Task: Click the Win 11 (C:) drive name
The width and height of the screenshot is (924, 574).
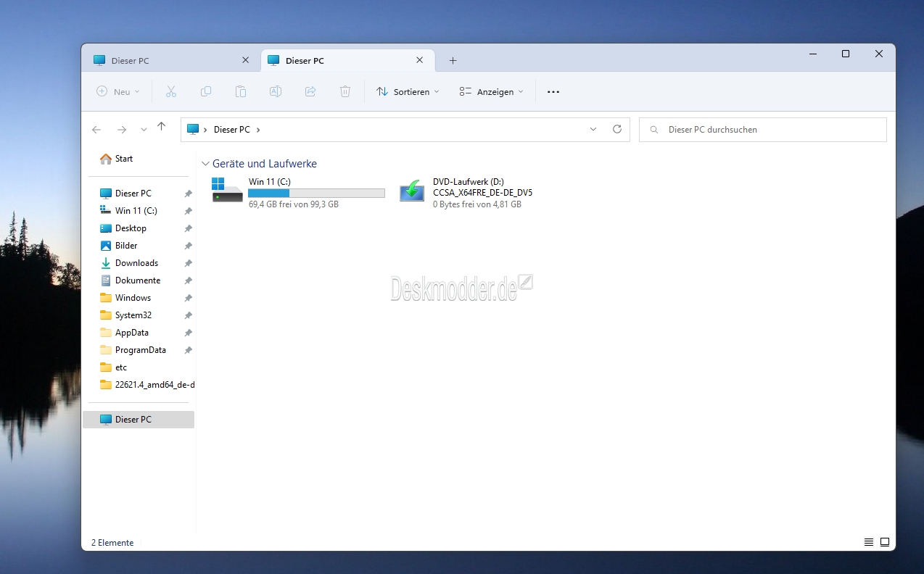Action: tap(270, 181)
